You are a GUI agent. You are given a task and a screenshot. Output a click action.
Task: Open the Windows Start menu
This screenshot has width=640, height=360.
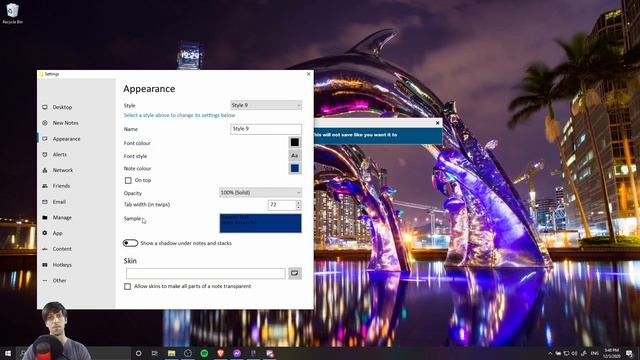[7, 353]
